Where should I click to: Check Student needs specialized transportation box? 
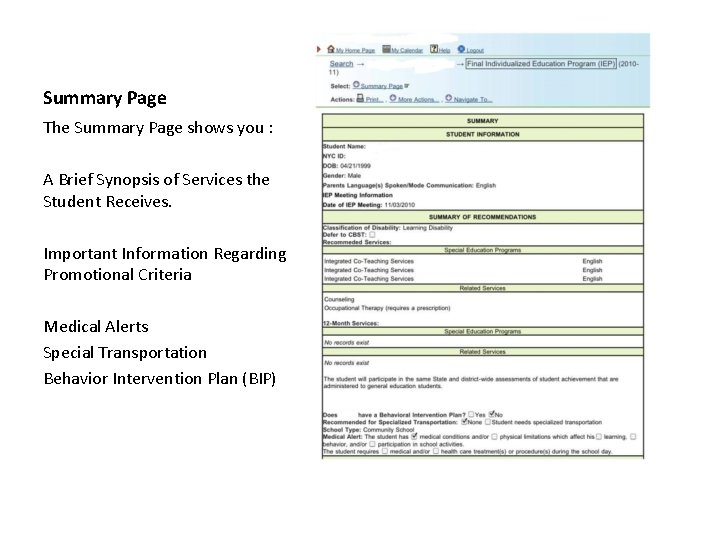click(x=488, y=422)
